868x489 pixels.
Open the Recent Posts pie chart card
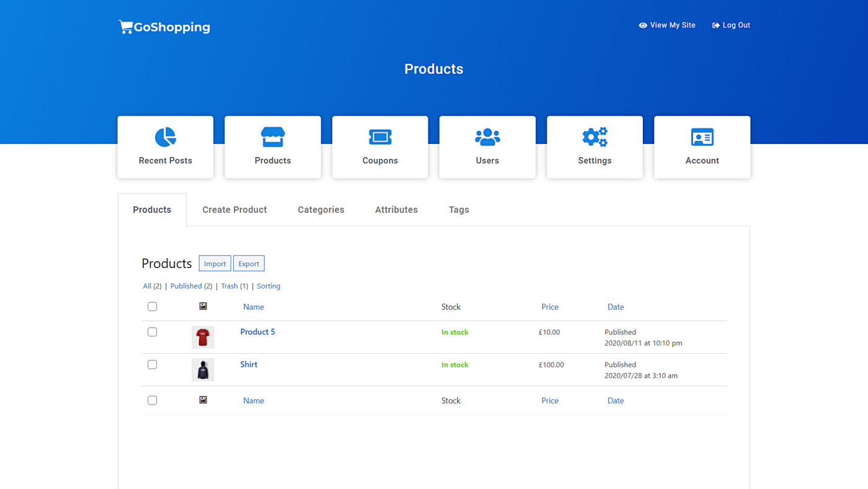166,147
